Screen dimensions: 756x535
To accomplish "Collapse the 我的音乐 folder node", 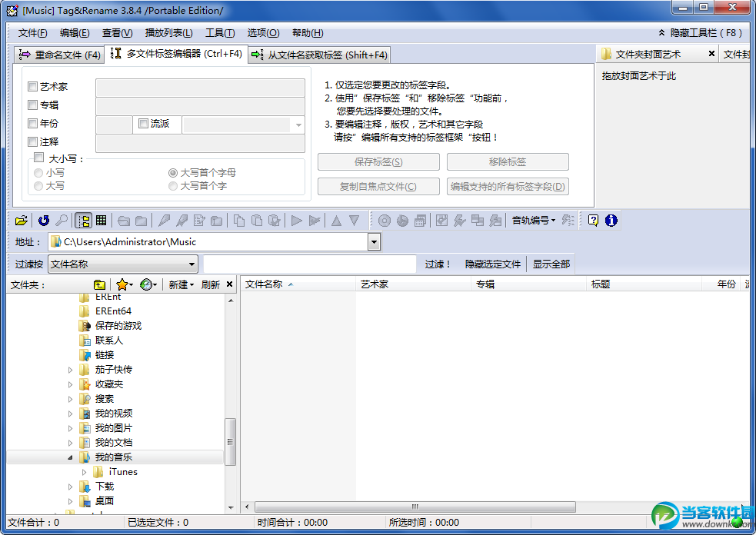I will (x=71, y=457).
